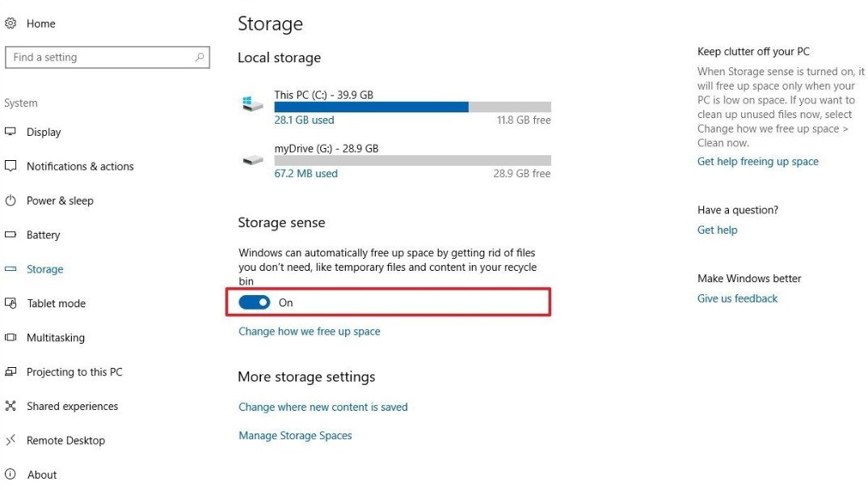This screenshot has height=490, width=868.
Task: Click the Notifications & actions icon
Action: [11, 167]
